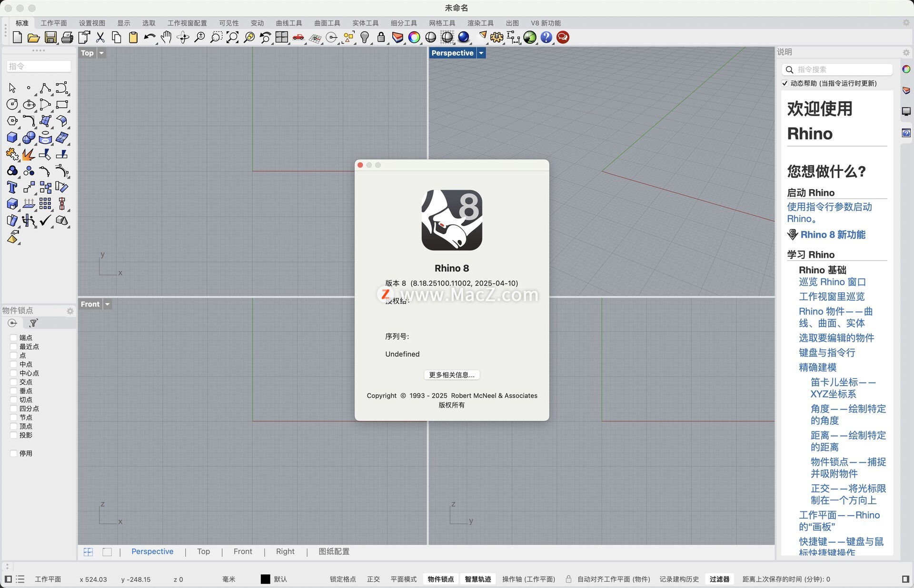Click the four-viewport layout icon

(x=282, y=37)
